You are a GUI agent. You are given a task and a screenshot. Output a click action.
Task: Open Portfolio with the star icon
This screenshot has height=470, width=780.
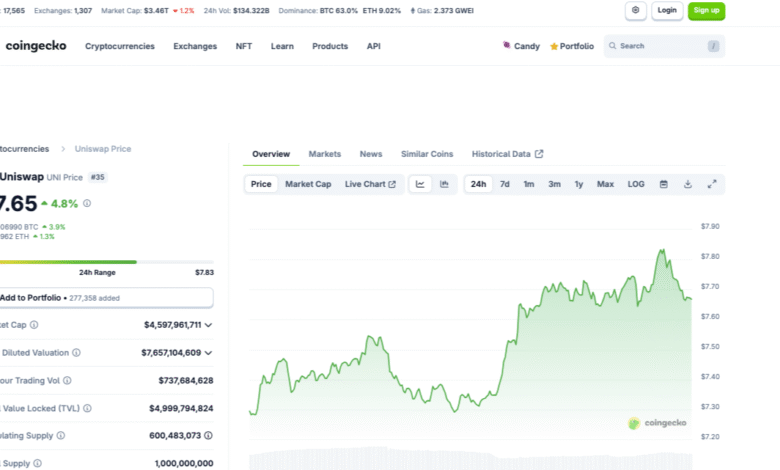572,46
